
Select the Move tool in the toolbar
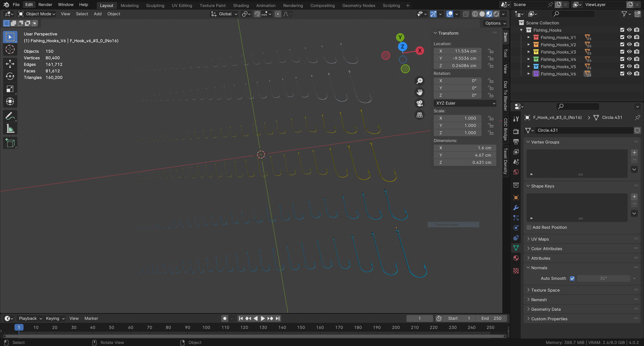tap(10, 64)
